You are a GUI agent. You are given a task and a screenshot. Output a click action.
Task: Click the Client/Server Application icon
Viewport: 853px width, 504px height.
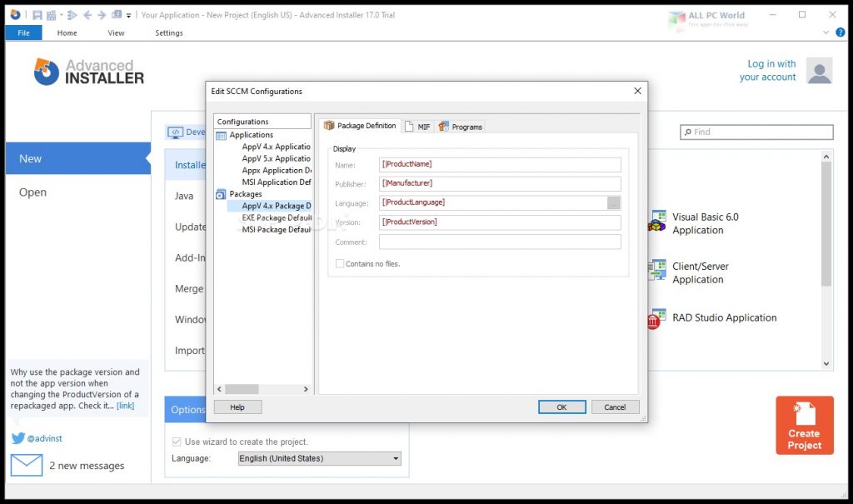point(656,271)
